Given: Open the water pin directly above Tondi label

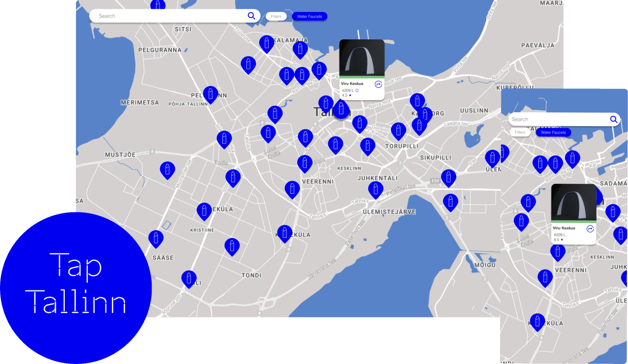Looking at the screenshot, I should tap(232, 246).
